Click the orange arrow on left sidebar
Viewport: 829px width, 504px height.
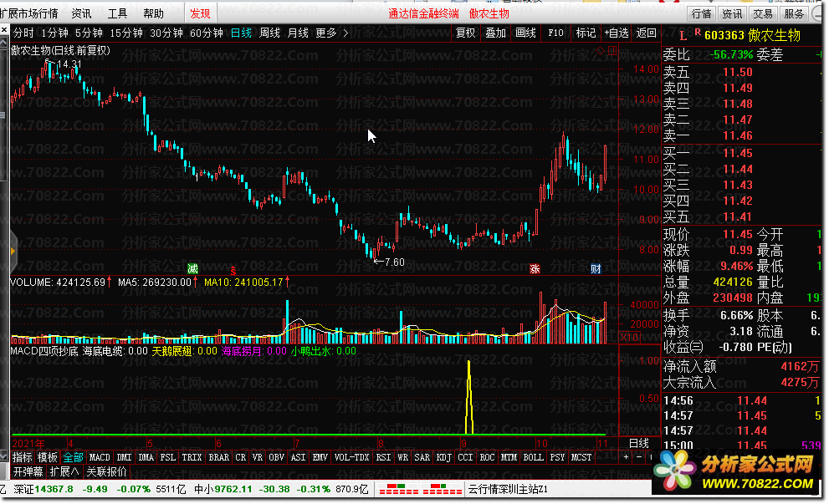(x=13, y=251)
